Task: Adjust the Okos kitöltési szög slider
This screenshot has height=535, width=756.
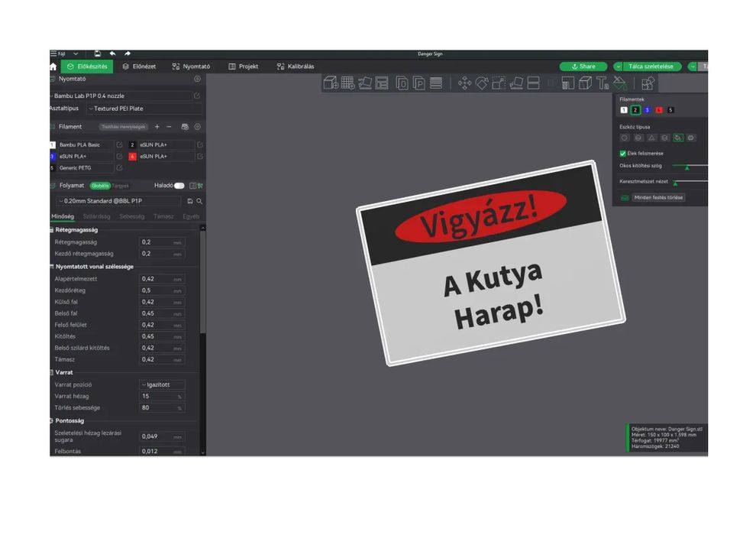Action: [x=690, y=166]
